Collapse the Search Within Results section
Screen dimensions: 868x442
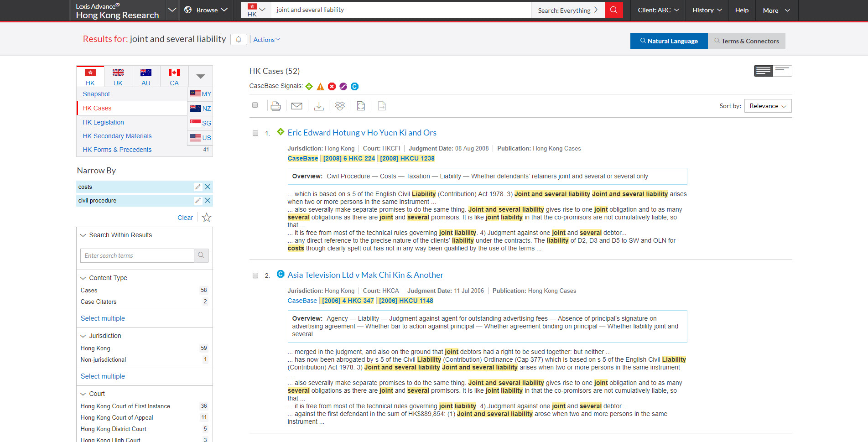(83, 235)
